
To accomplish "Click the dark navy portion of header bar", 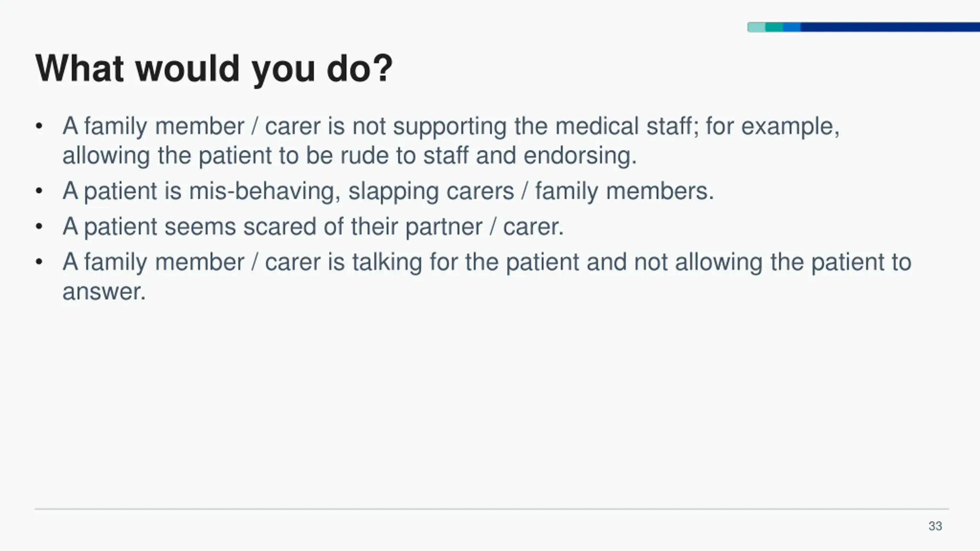I will click(890, 27).
